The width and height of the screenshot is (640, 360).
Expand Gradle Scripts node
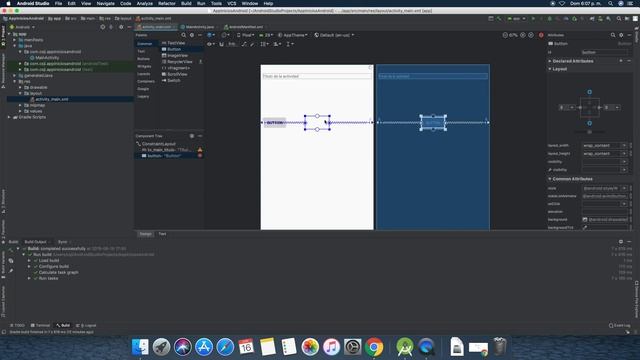(x=9, y=117)
